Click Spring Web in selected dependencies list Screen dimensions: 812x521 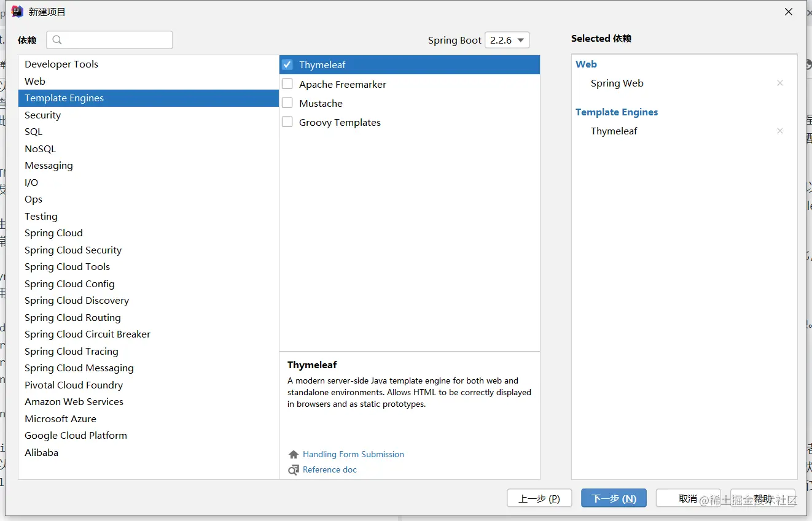point(617,83)
